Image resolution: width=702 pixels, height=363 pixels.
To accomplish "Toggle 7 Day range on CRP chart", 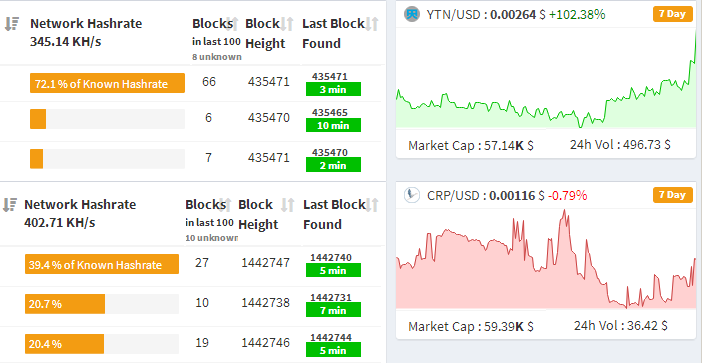I will pyautogui.click(x=672, y=195).
